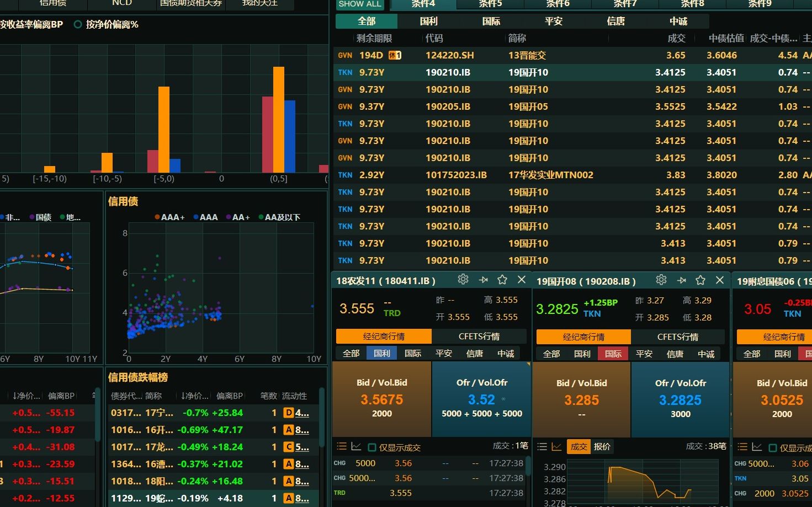Sort trades table by 成交 column
The width and height of the screenshot is (812, 507).
(x=676, y=38)
